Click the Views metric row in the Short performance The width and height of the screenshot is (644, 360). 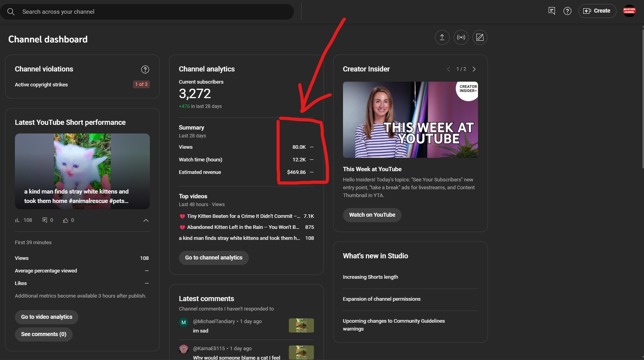(82, 258)
